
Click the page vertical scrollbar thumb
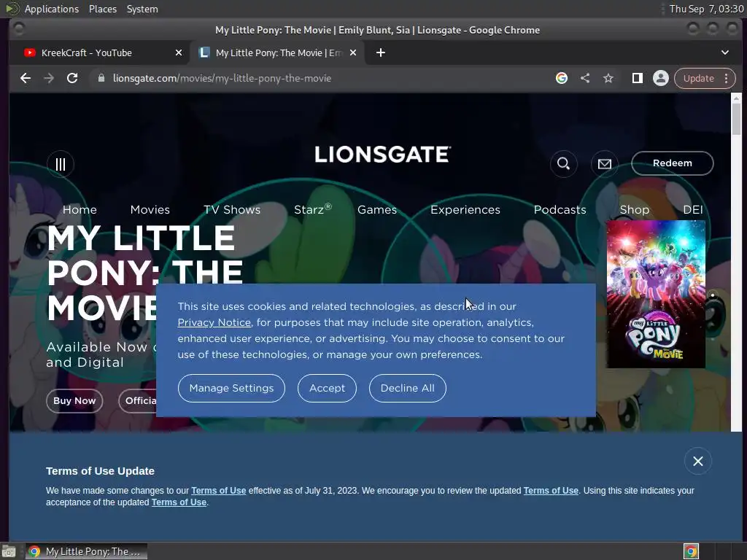[736, 120]
